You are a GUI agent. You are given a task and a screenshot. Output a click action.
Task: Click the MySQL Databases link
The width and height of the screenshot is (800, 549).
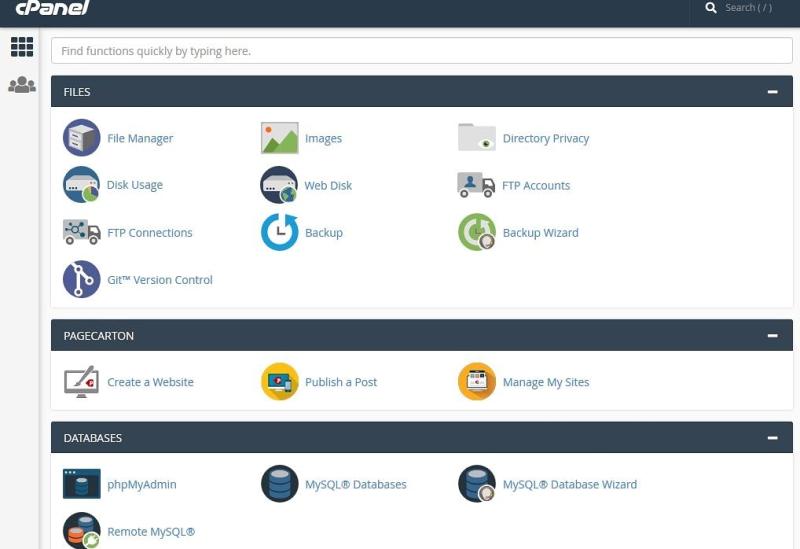tap(356, 484)
